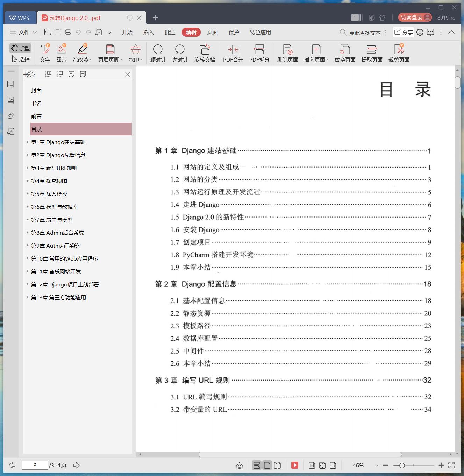Open the 文件 menu
Screen dimensions: 464x476
pyautogui.click(x=23, y=32)
